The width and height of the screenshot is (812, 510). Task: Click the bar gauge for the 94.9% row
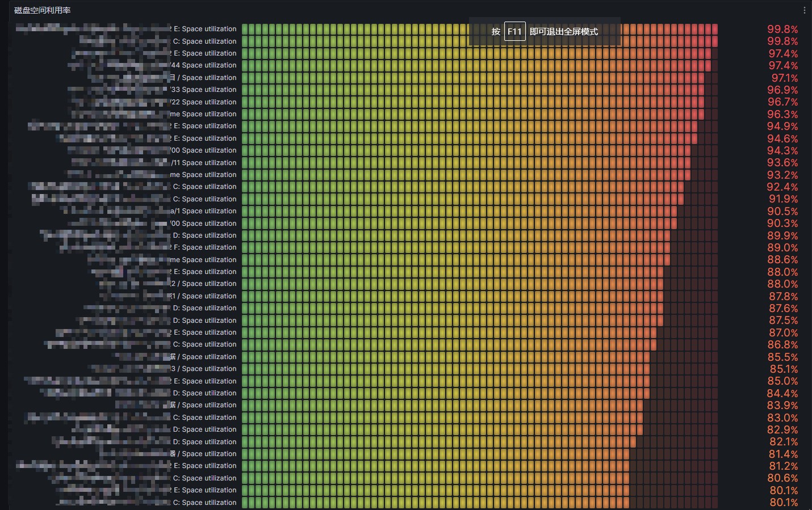479,126
